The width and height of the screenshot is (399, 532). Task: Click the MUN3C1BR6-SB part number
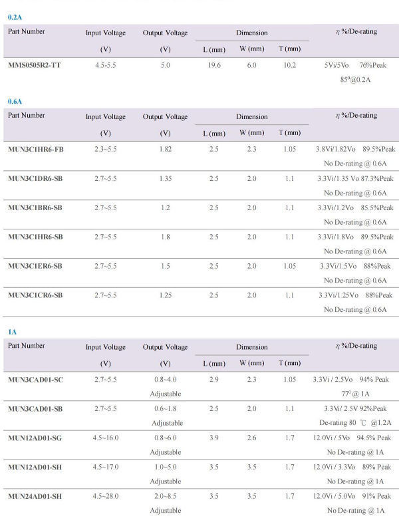tap(35, 207)
